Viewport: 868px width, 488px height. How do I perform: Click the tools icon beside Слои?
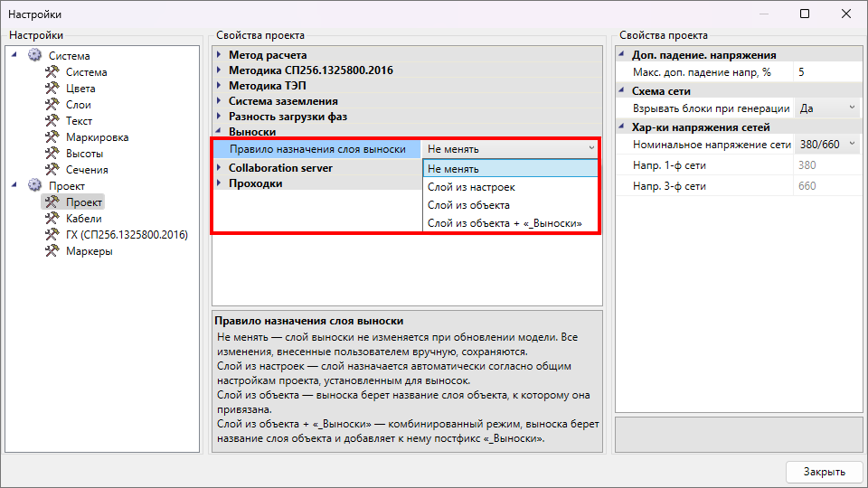pos(52,104)
